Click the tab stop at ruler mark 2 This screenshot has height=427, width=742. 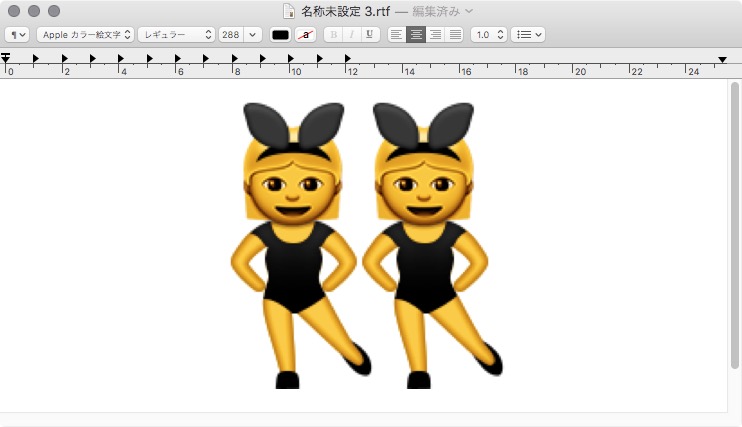click(x=64, y=58)
